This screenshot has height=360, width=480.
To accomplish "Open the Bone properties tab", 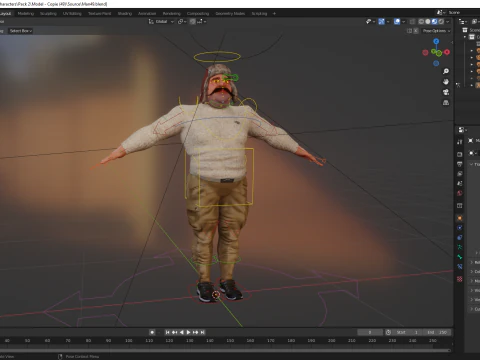I will coord(460,257).
